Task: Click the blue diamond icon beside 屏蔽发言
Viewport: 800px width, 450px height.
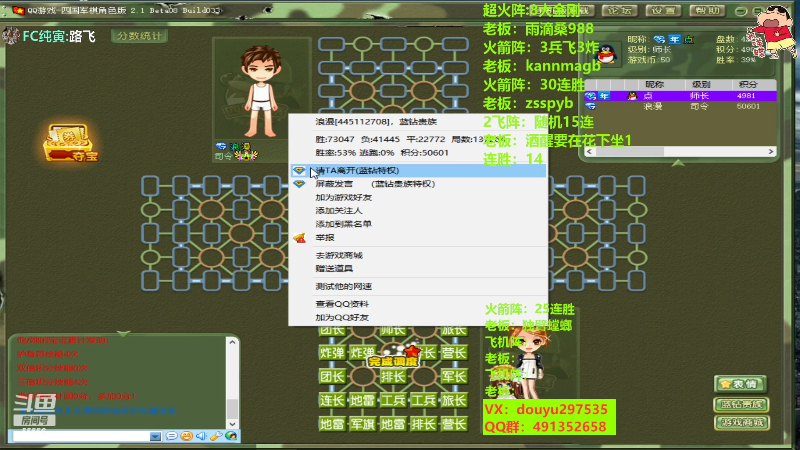Action: (299, 184)
